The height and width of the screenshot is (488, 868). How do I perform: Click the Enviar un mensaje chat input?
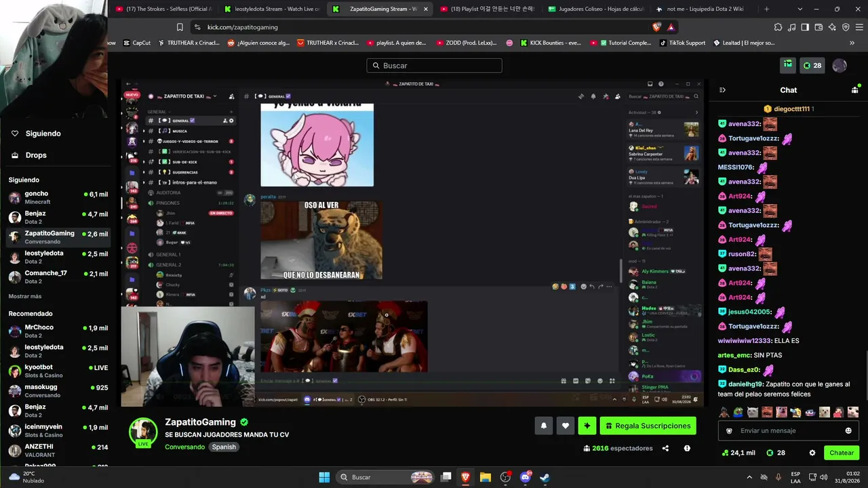pos(788,430)
